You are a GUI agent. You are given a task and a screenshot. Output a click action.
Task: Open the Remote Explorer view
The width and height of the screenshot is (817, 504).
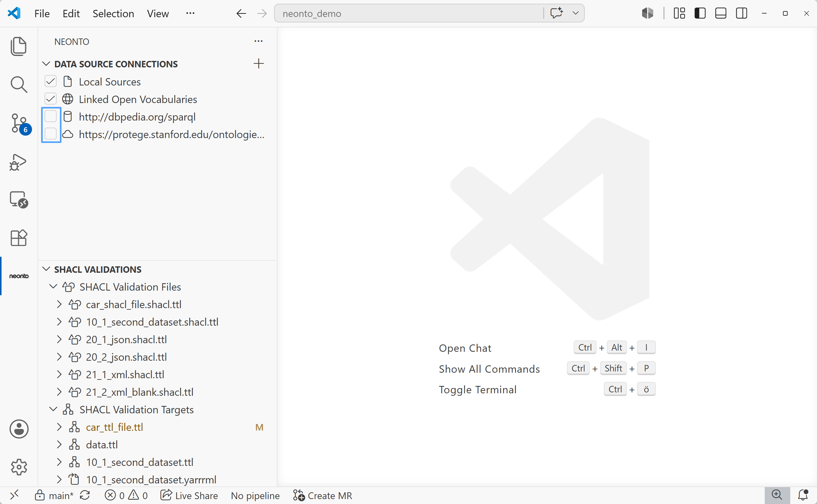point(19,200)
